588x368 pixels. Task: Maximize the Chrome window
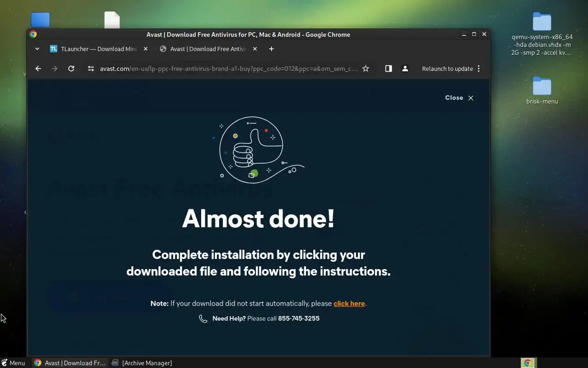474,34
